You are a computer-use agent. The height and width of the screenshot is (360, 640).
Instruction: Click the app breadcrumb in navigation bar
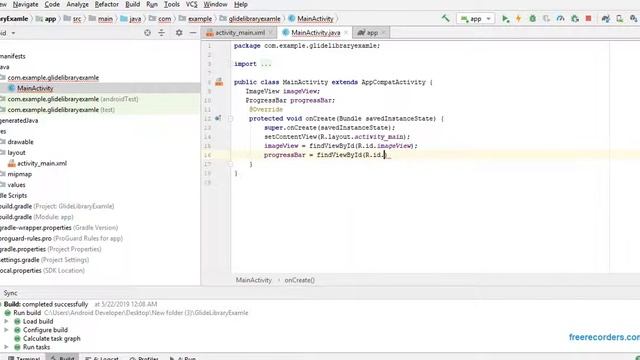[x=46, y=19]
